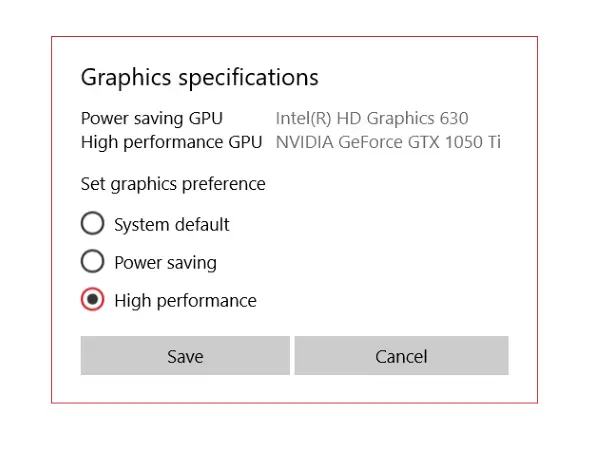Click the 'Power saving GPU' row label

(152, 119)
